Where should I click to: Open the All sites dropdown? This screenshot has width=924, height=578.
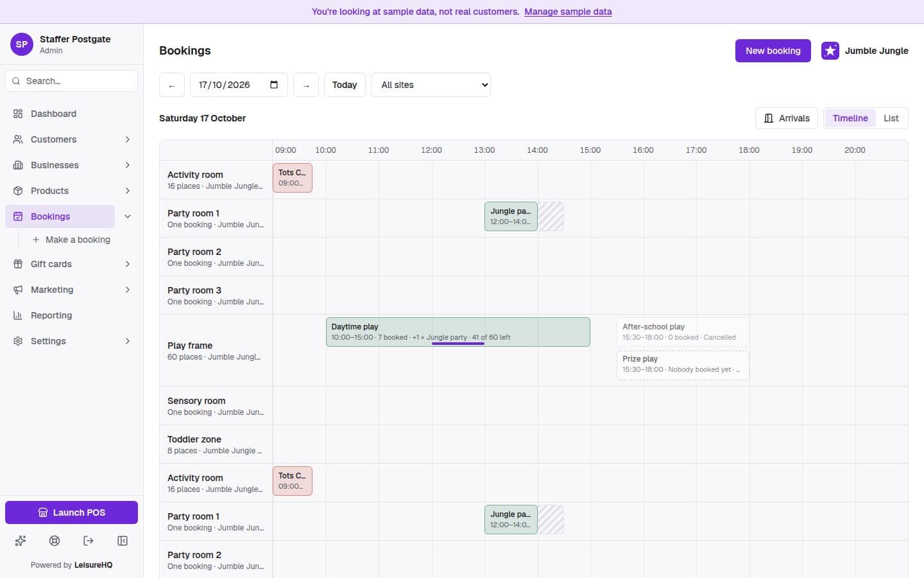pyautogui.click(x=431, y=85)
